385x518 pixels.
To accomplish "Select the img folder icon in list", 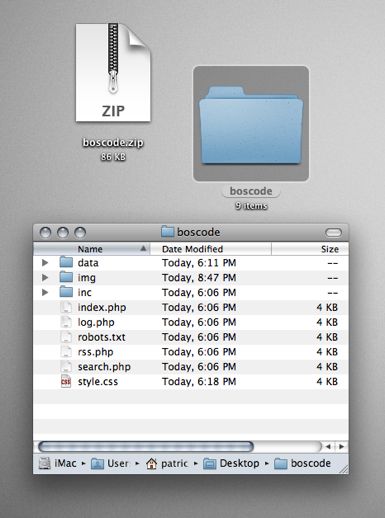I will [66, 277].
